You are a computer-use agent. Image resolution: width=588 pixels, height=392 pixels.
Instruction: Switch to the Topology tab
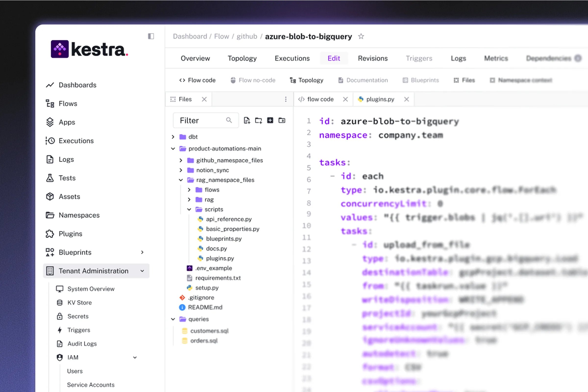coord(242,58)
